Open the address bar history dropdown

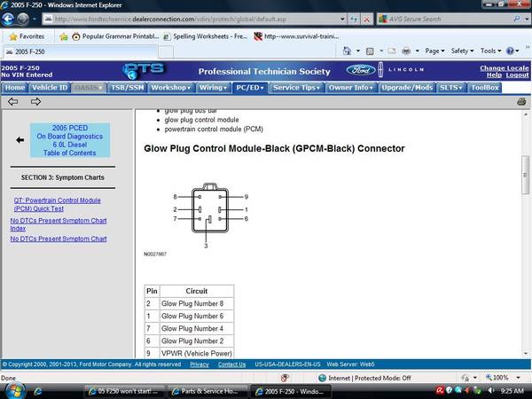(x=342, y=20)
